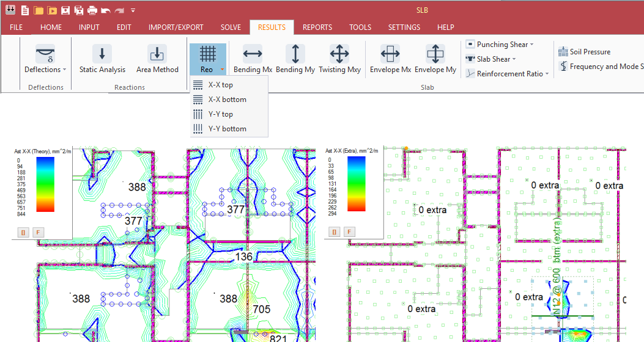Open the Reinforcement Ratio dropdown
This screenshot has height=342, width=644.
coord(506,74)
